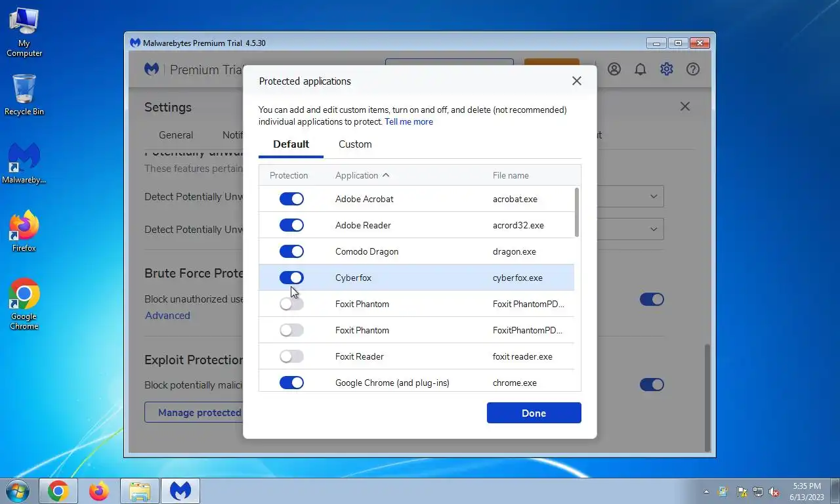Click the Done button
This screenshot has height=504, width=840.
pyautogui.click(x=534, y=413)
